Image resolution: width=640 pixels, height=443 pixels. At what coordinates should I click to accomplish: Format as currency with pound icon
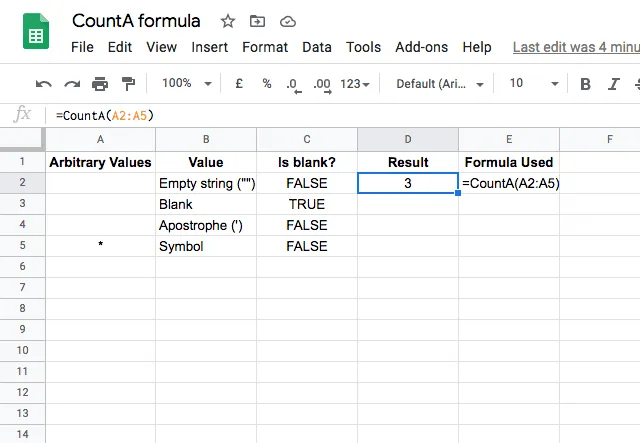pyautogui.click(x=239, y=84)
